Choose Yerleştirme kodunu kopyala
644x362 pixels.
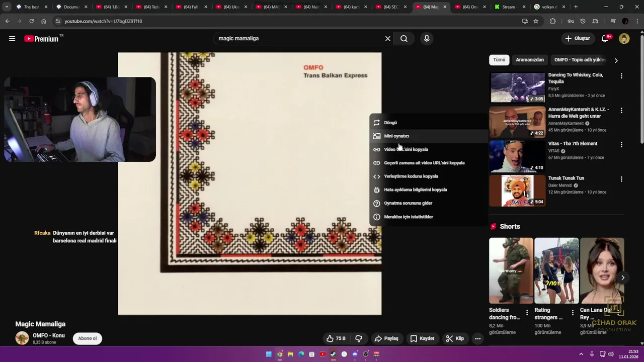pos(428,176)
